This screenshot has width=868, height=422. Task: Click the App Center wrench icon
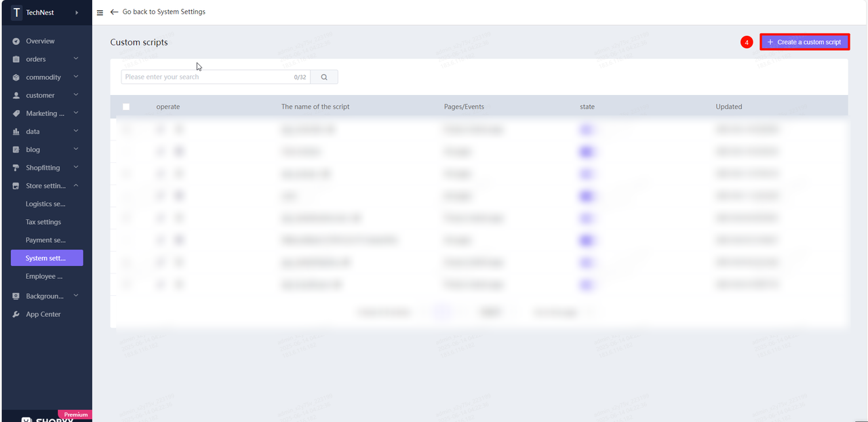click(x=16, y=314)
